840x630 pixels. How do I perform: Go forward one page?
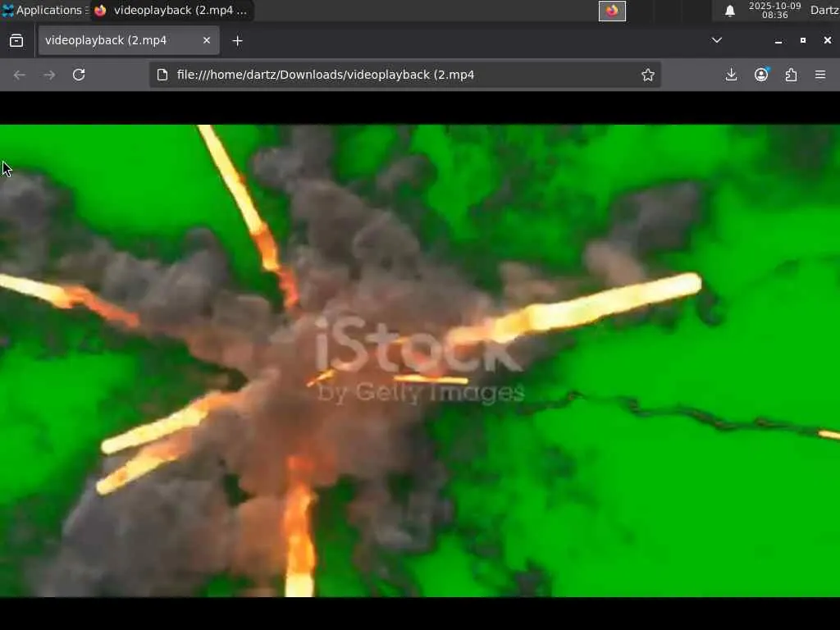coord(49,75)
